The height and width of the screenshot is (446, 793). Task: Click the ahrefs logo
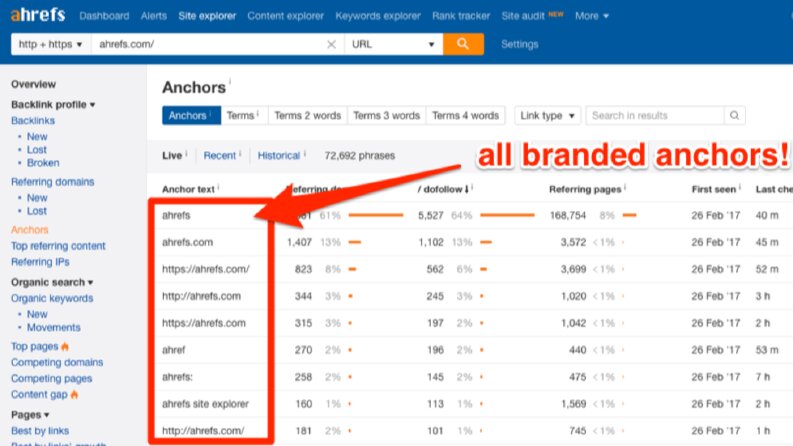pyautogui.click(x=38, y=15)
